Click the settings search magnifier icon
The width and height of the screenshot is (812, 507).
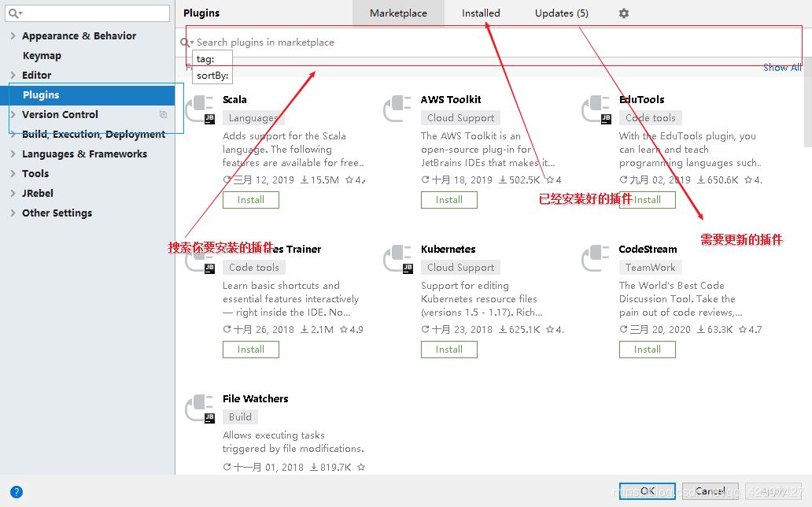click(15, 13)
